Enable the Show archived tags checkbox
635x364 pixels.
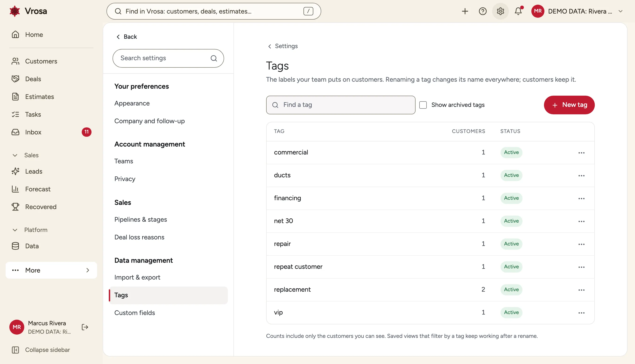click(x=423, y=105)
